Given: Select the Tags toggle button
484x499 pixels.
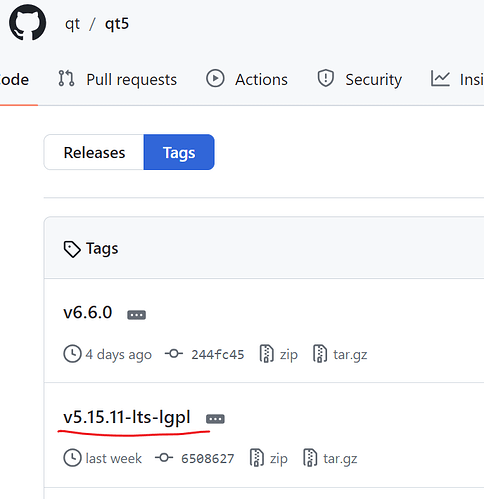Looking at the screenshot, I should tap(179, 152).
